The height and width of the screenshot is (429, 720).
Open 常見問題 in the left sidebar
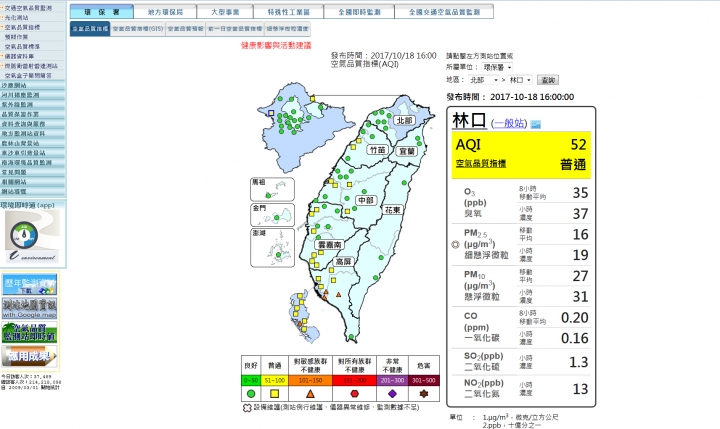(x=14, y=172)
